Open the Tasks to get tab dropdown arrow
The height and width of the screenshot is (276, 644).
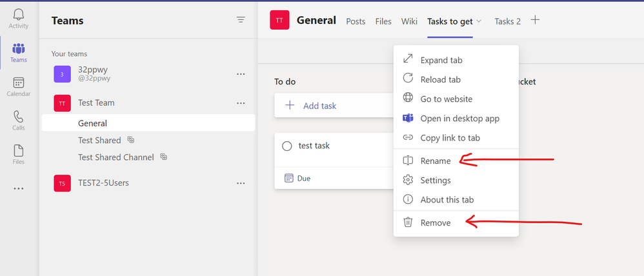pyautogui.click(x=479, y=22)
